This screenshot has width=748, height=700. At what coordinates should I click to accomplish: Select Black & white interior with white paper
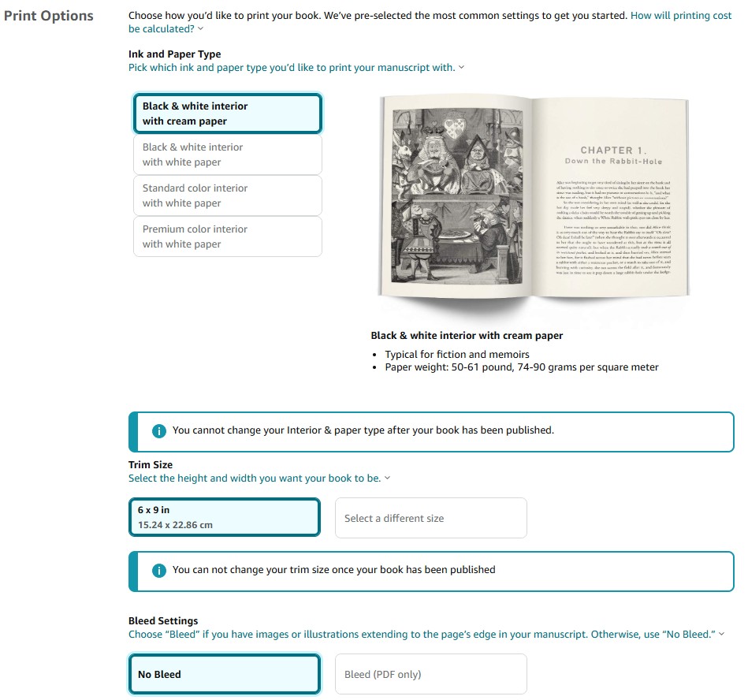228,155
